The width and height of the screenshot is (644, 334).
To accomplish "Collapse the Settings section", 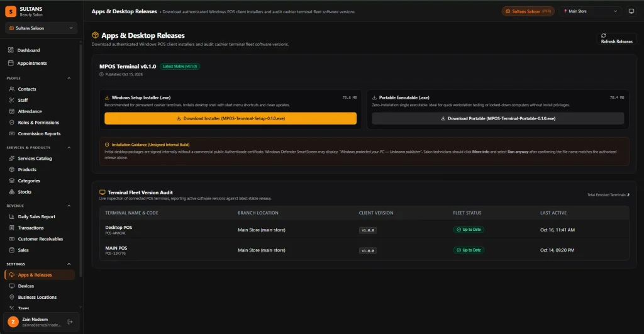I will [69, 264].
